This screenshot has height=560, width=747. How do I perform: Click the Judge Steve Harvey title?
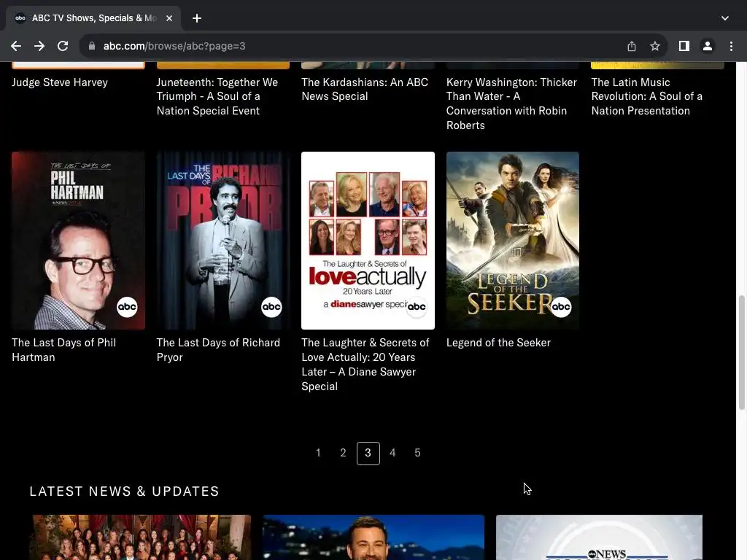click(x=60, y=82)
